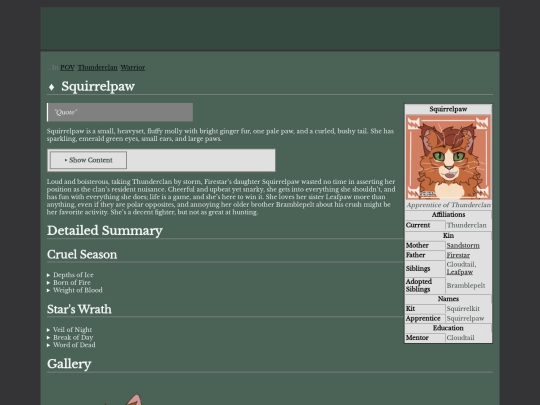Screen dimensions: 540x405
Task: Click the Detailed Summary heading
Action: (105, 231)
